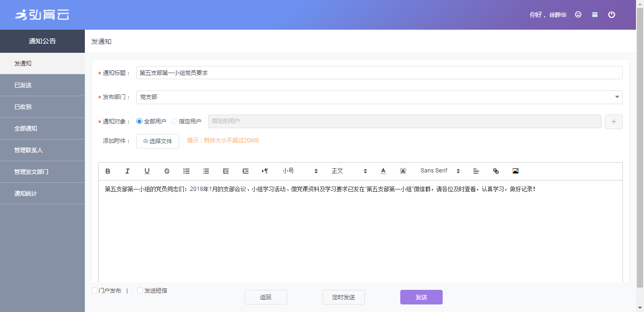Check the 发送短信 option
This screenshot has width=644, height=312.
coord(140,291)
